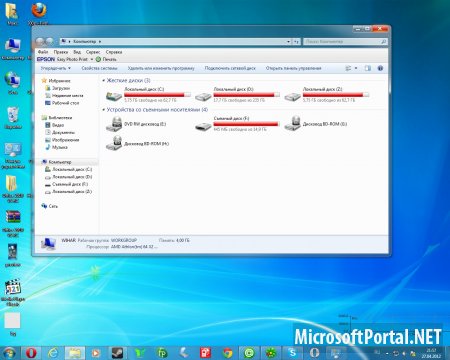Open the Правка menu

point(61,52)
